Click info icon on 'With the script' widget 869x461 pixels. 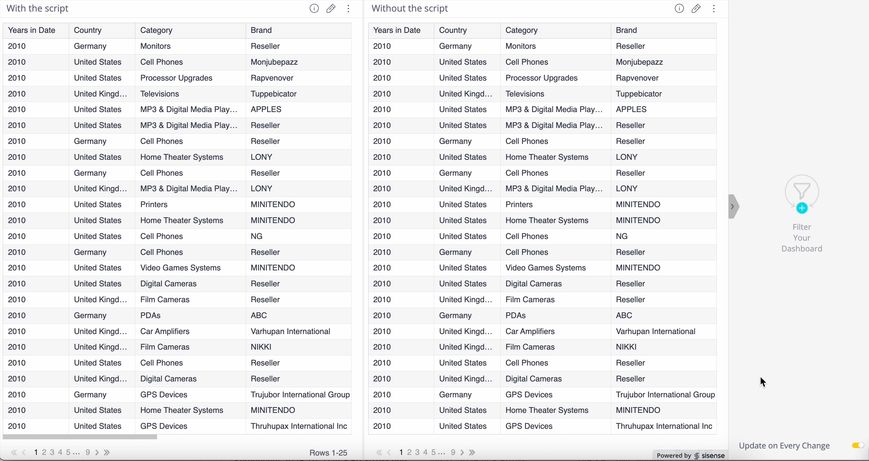point(314,8)
